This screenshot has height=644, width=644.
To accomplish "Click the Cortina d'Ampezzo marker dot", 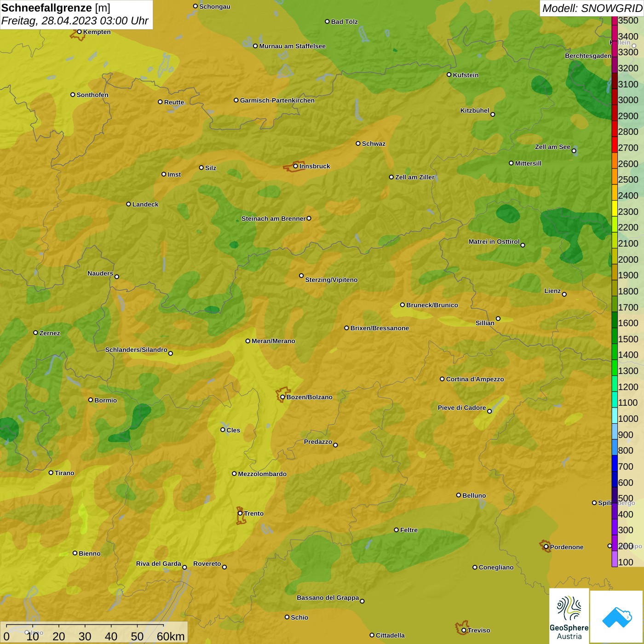I will pos(442,379).
